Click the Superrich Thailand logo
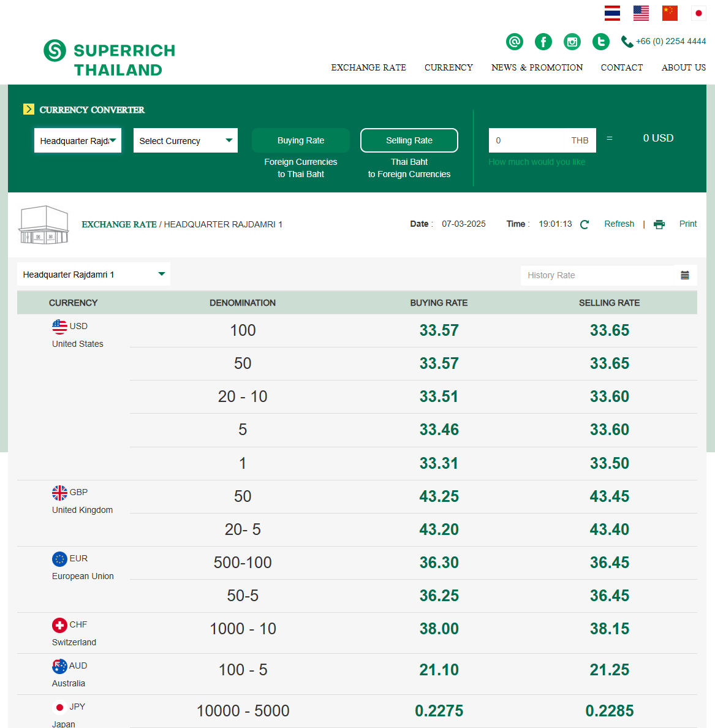The image size is (715, 728). point(110,58)
